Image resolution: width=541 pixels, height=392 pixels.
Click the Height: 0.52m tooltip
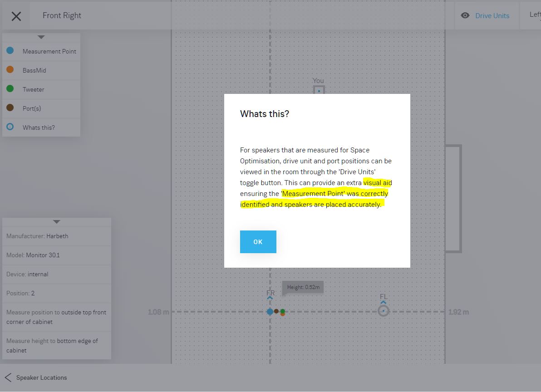tap(303, 287)
